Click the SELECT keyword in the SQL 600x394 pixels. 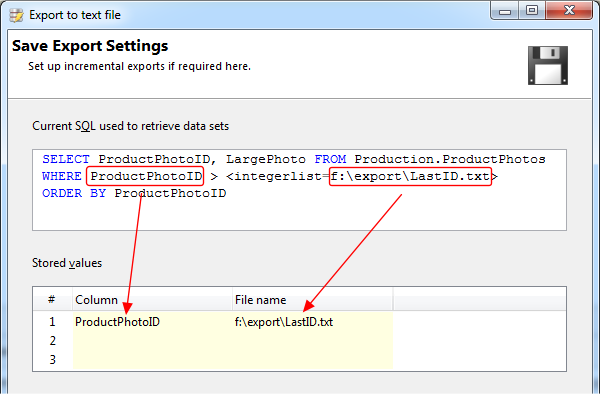66,159
